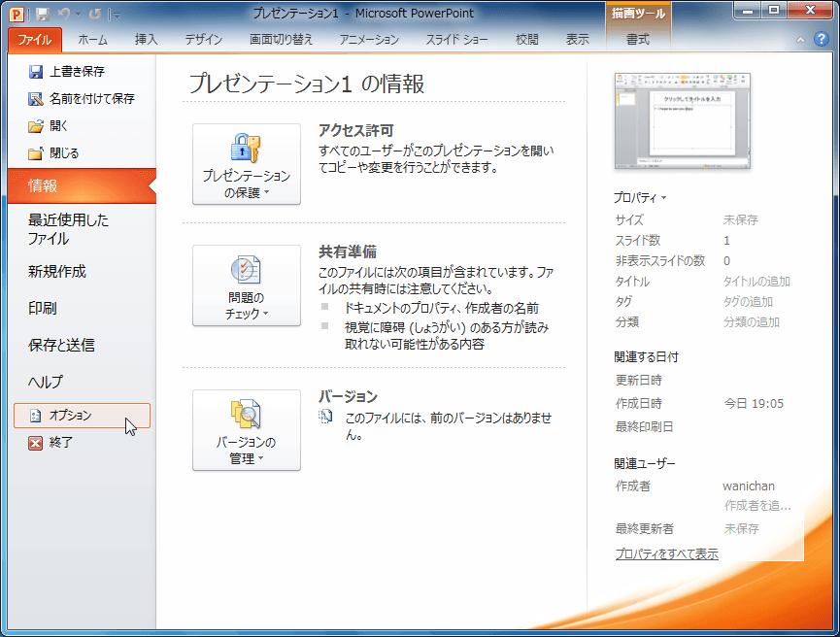The height and width of the screenshot is (637, 840).
Task: Click the 共有準備 heading
Action: (x=348, y=251)
